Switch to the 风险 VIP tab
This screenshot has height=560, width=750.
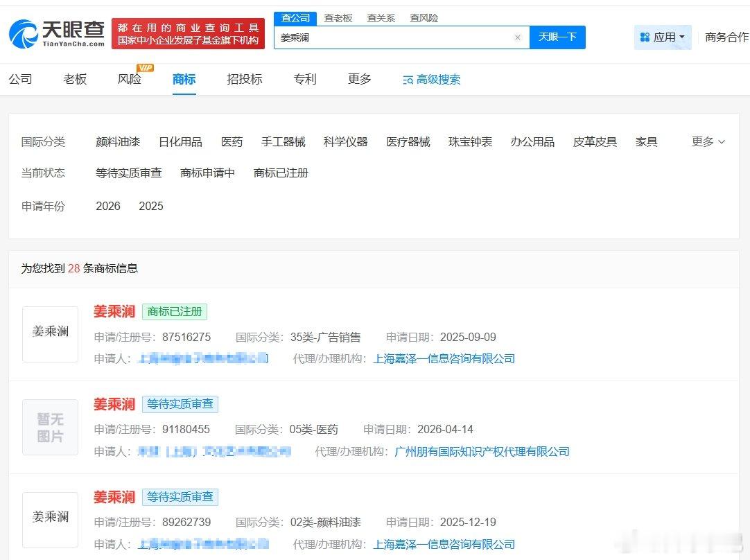[130, 79]
